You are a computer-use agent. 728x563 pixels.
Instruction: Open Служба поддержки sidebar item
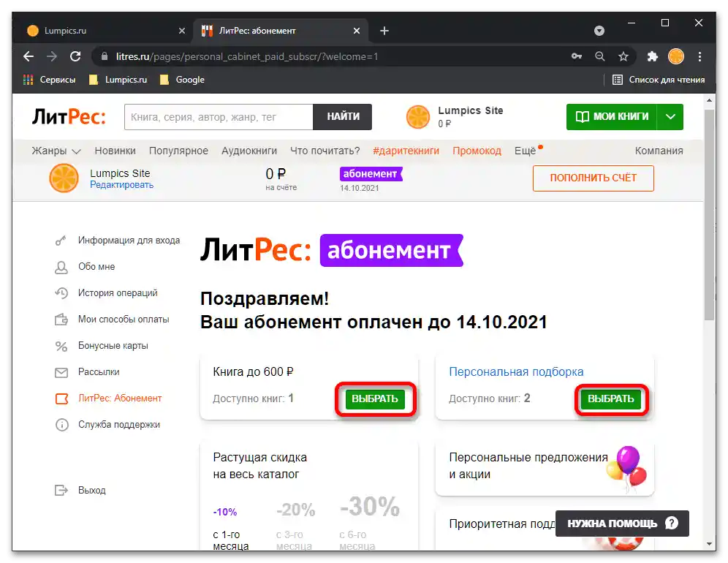pos(107,425)
